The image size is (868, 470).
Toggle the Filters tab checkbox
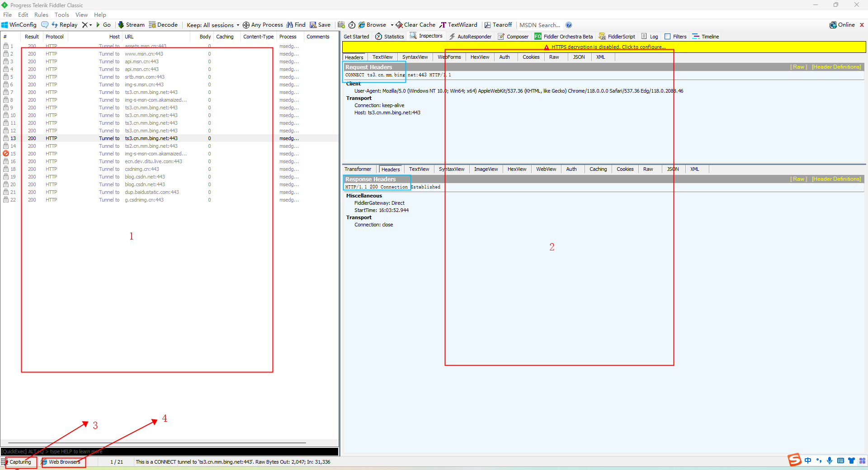click(667, 37)
